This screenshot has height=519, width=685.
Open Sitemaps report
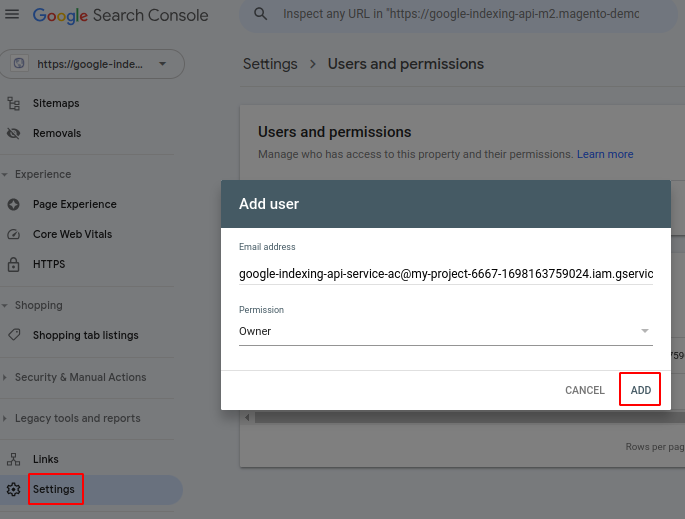[x=56, y=104]
